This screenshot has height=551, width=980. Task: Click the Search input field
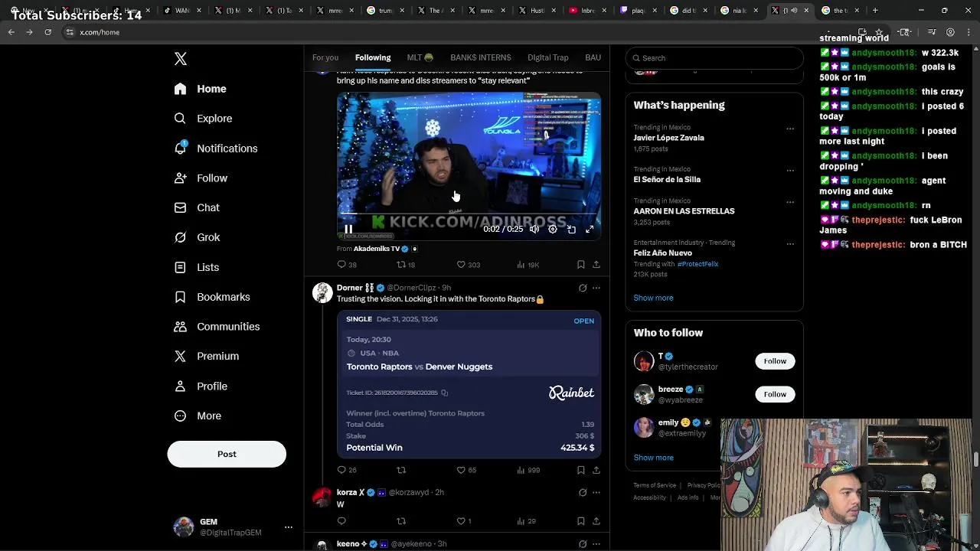point(714,58)
